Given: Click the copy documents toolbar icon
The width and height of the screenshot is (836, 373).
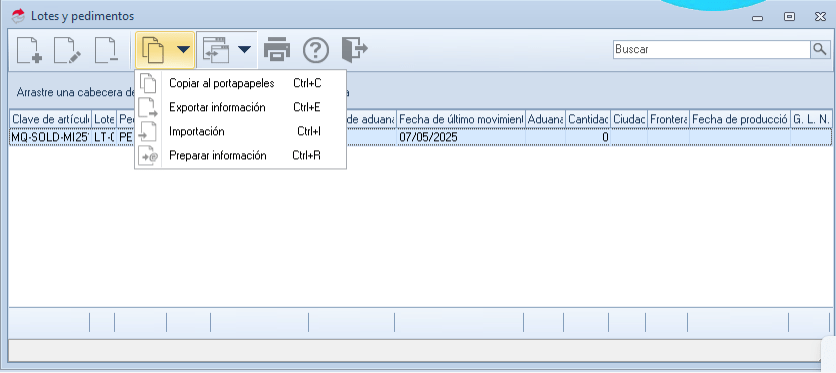Looking at the screenshot, I should click(x=153, y=50).
